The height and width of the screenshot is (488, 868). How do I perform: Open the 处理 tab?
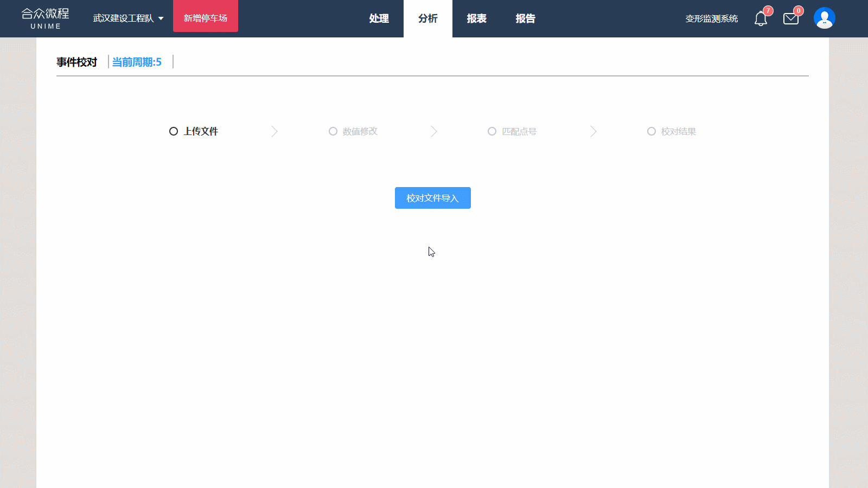click(x=379, y=18)
